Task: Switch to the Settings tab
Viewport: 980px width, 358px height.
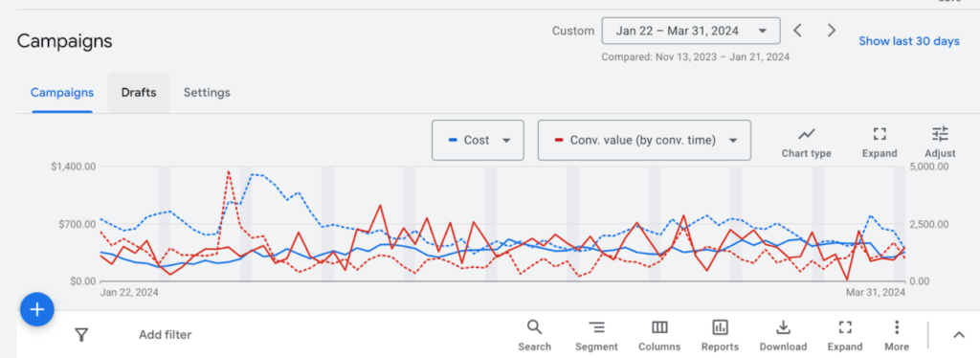Action: [x=207, y=93]
